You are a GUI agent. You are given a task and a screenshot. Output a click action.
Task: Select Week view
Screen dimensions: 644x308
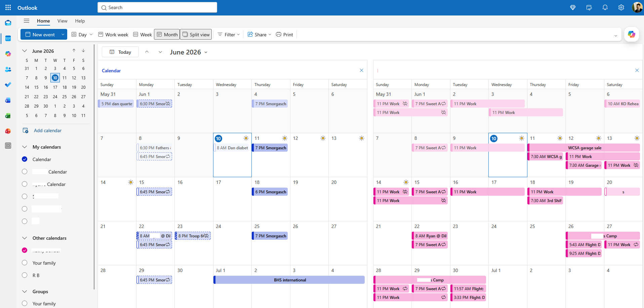coord(143,34)
